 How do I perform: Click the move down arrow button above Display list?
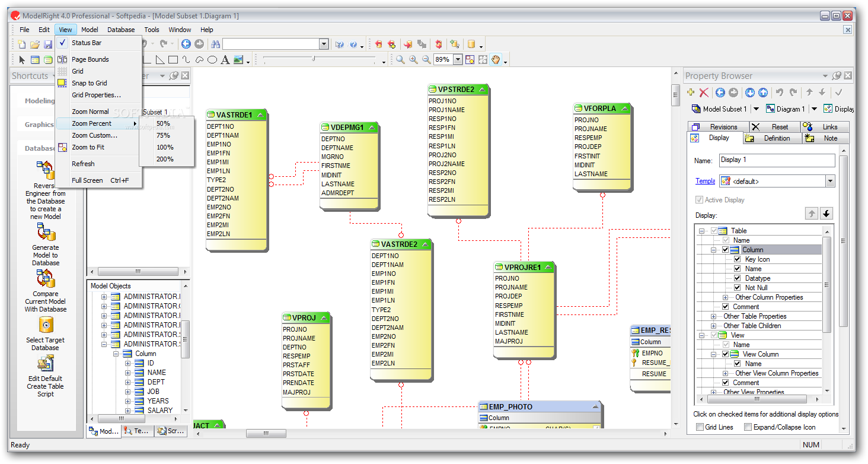tap(826, 214)
